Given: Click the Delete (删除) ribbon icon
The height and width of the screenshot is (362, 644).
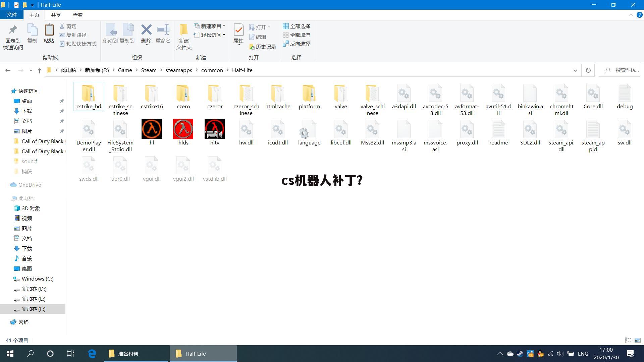Looking at the screenshot, I should click(146, 30).
